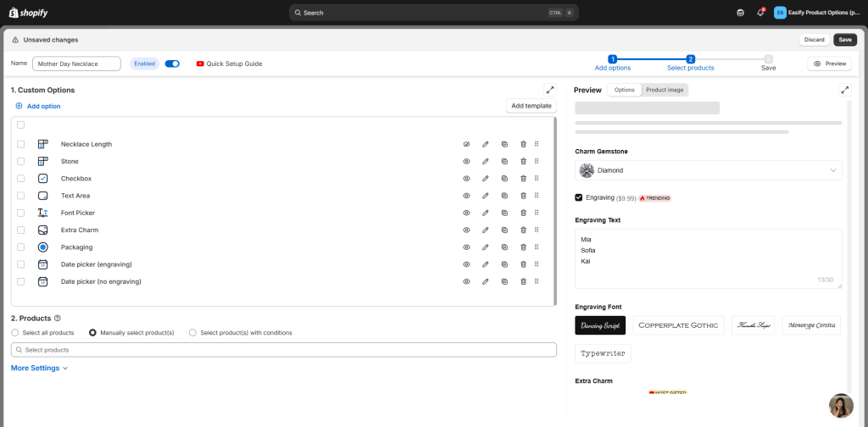Viewport: 868px width, 427px height.
Task: Go to step 2 Select products
Action: point(690,63)
